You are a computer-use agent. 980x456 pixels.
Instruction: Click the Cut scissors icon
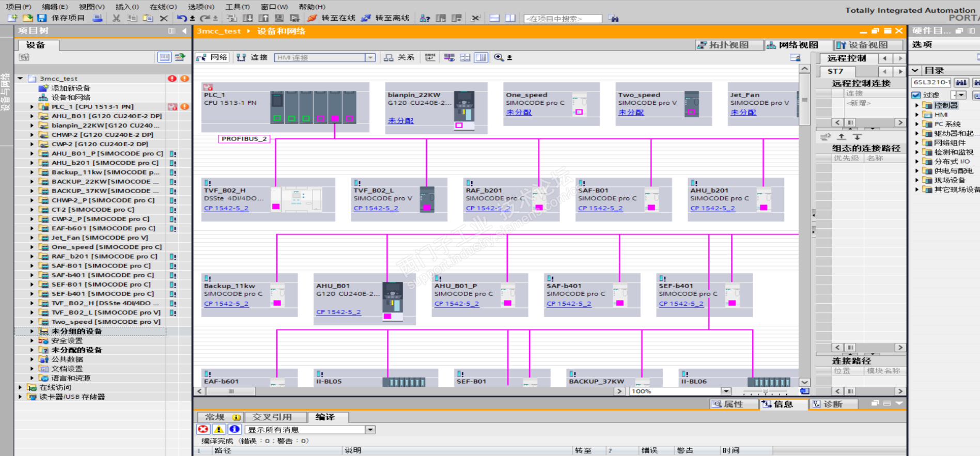116,18
